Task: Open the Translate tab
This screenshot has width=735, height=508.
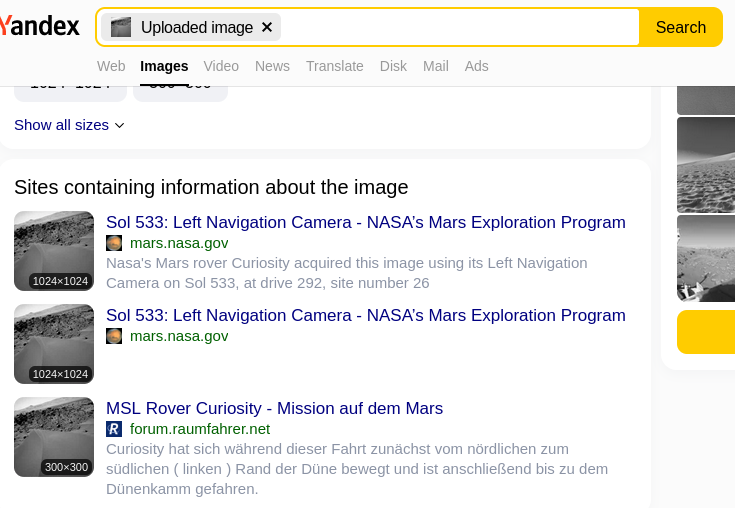Action: click(x=335, y=66)
